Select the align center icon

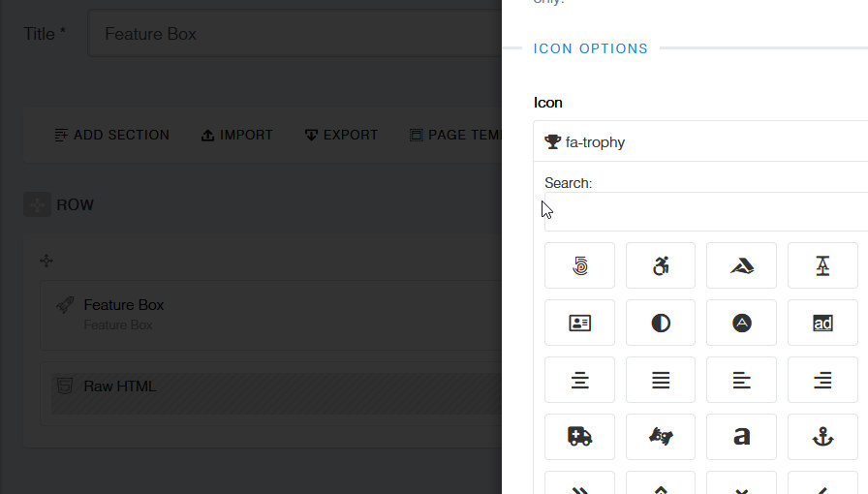[579, 380]
